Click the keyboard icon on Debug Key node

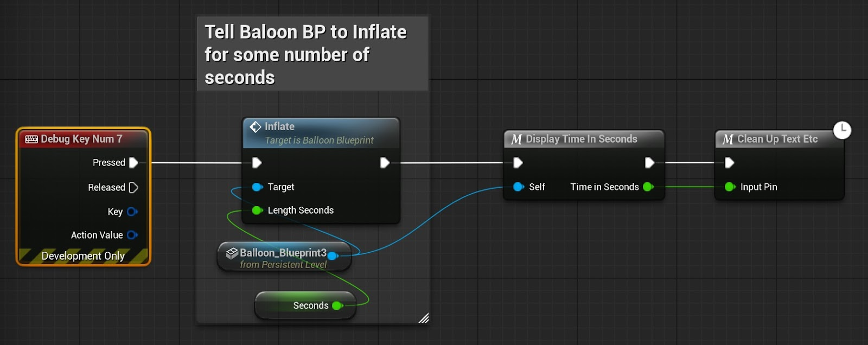pyautogui.click(x=31, y=139)
